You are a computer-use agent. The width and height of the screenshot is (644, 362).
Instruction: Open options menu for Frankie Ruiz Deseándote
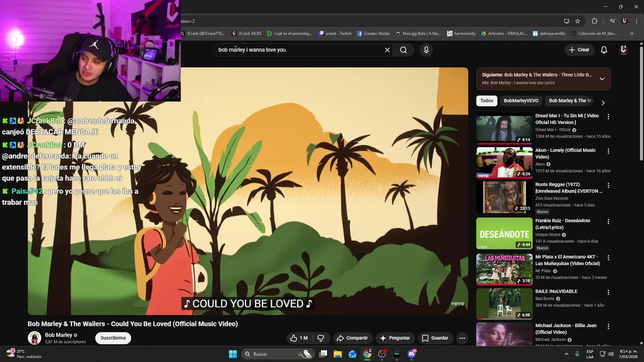pos(608,221)
